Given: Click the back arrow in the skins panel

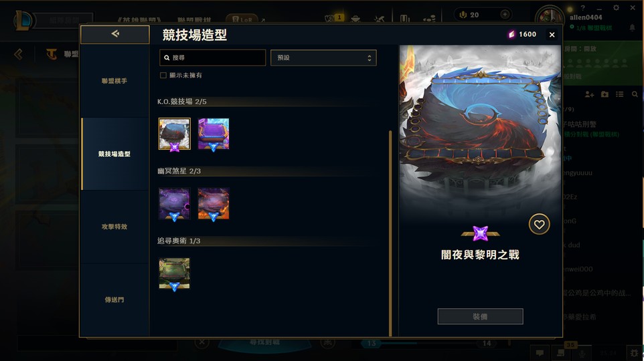Looking at the screenshot, I should (115, 35).
